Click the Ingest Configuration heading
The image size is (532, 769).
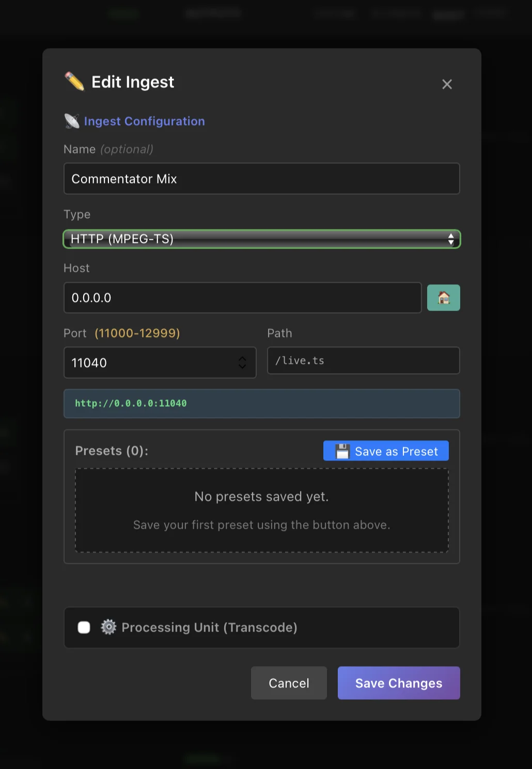[144, 121]
